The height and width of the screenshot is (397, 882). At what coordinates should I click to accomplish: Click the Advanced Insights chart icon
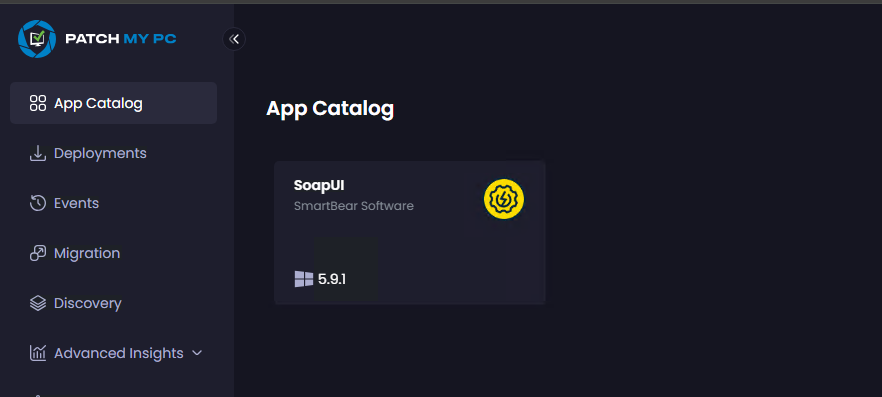click(x=38, y=353)
